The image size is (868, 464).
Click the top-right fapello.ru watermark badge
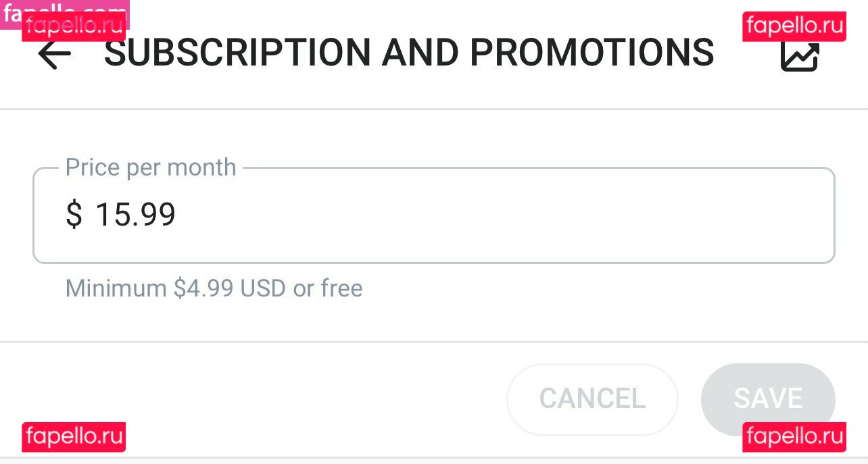(794, 26)
